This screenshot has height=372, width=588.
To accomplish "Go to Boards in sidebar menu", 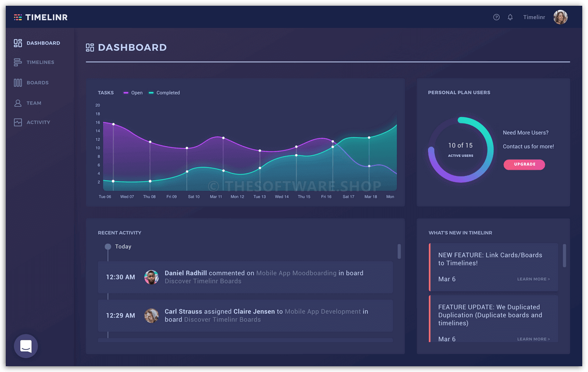I will point(37,83).
